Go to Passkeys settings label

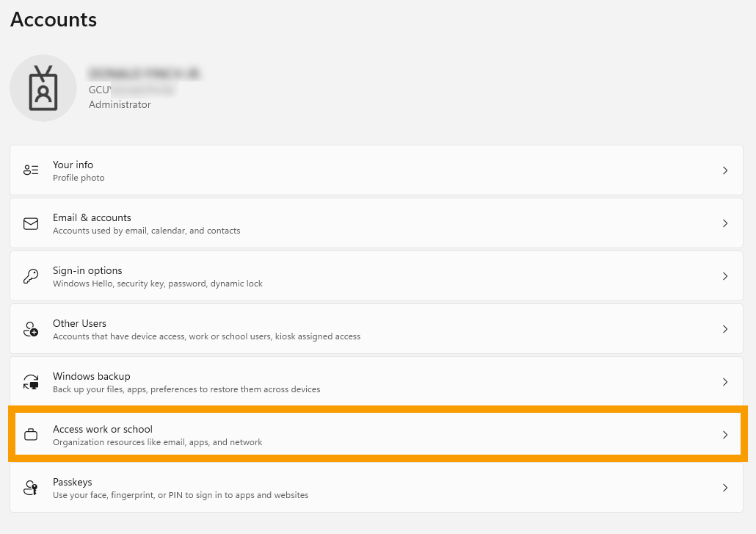click(x=72, y=482)
